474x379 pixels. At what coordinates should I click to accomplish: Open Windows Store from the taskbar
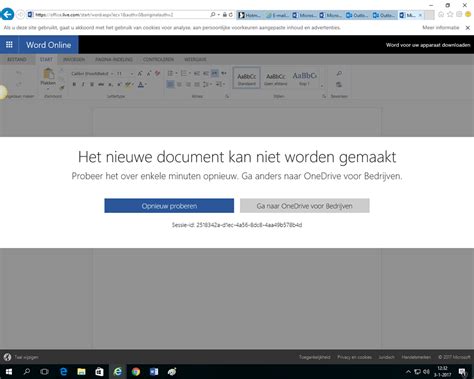coord(99,371)
